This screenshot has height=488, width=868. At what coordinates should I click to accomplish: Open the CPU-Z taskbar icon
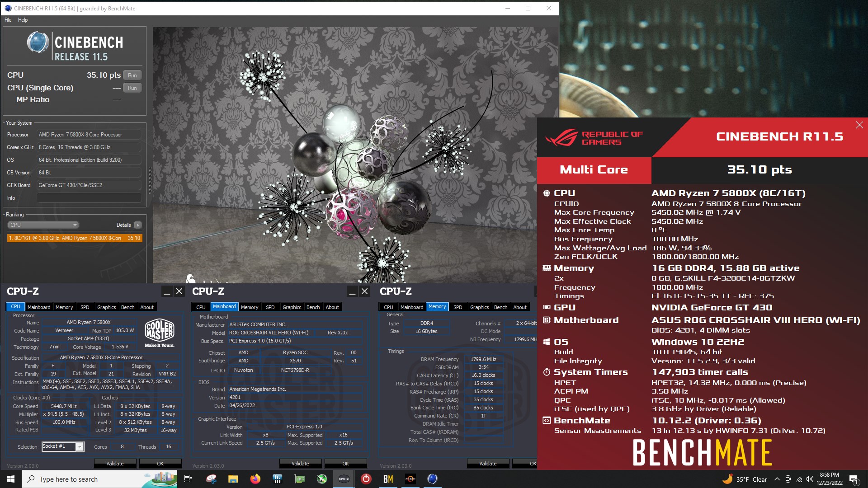point(344,479)
